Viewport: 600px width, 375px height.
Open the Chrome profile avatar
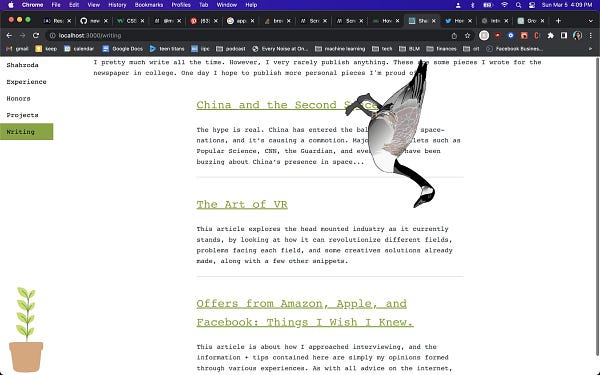tap(577, 36)
